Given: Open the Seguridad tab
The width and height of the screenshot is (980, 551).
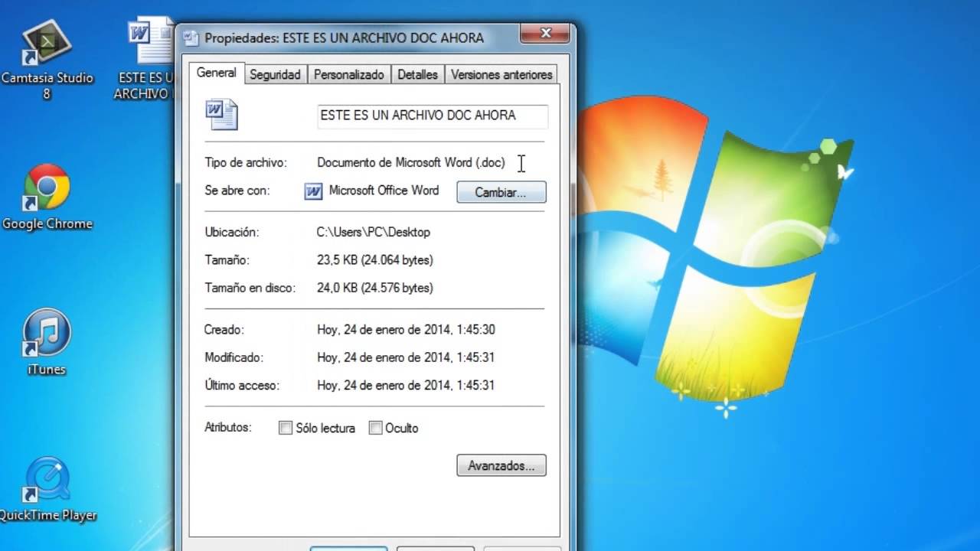Looking at the screenshot, I should click(275, 75).
